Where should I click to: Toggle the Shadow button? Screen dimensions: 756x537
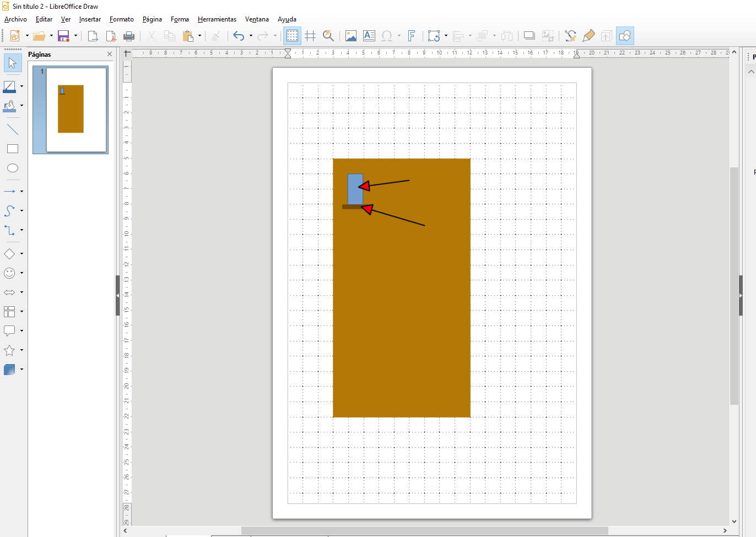(x=529, y=36)
